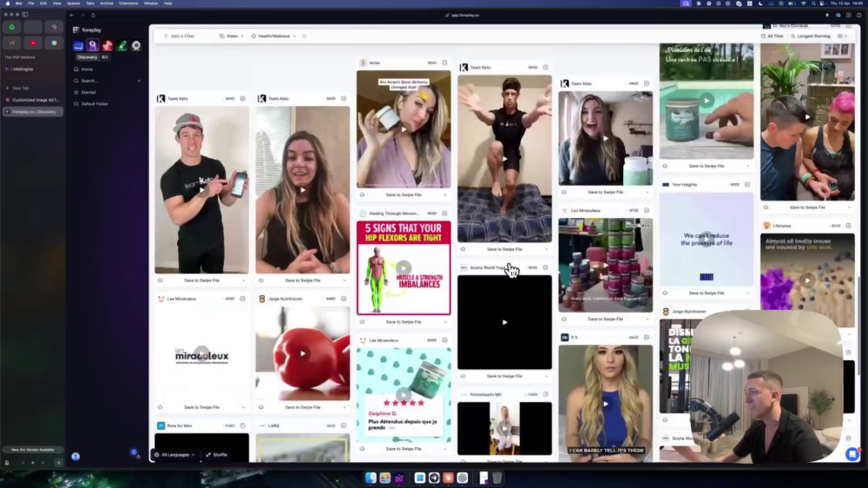
Task: Open the Swipe File folder icon in foreplay
Action: [x=79, y=45]
